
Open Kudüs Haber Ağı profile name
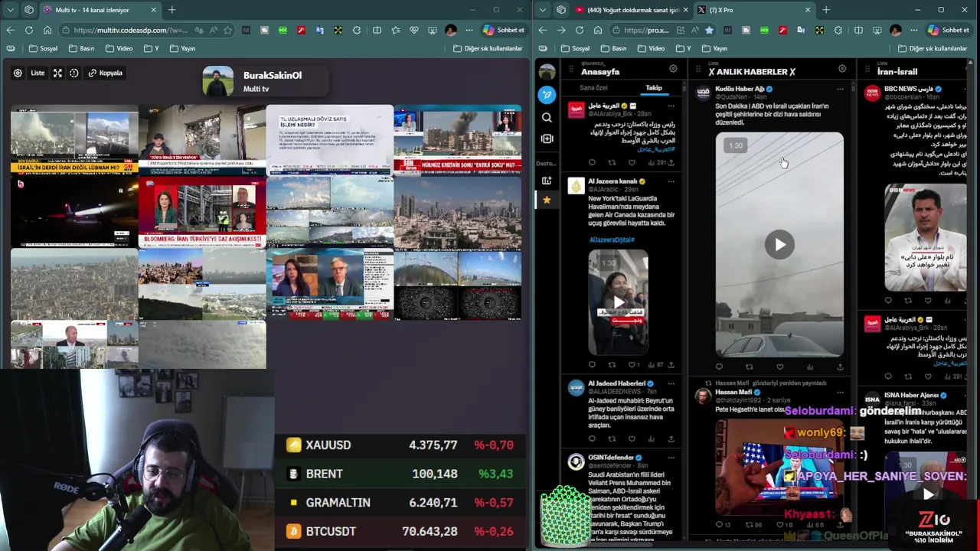[740, 89]
